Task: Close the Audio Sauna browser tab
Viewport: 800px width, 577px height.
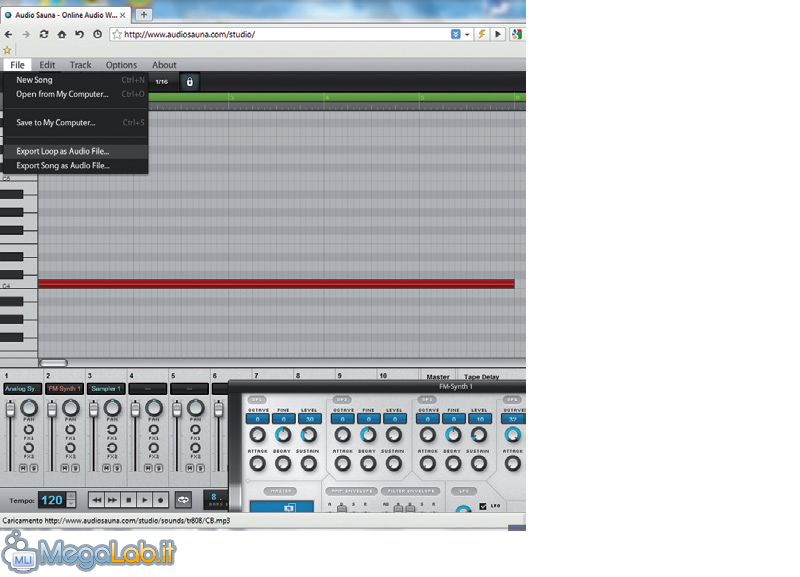Action: click(122, 15)
